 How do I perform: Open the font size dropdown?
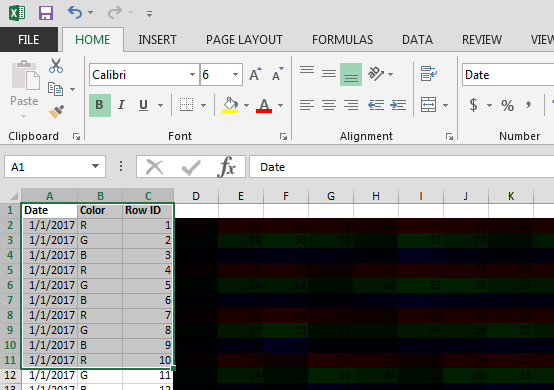(x=235, y=75)
